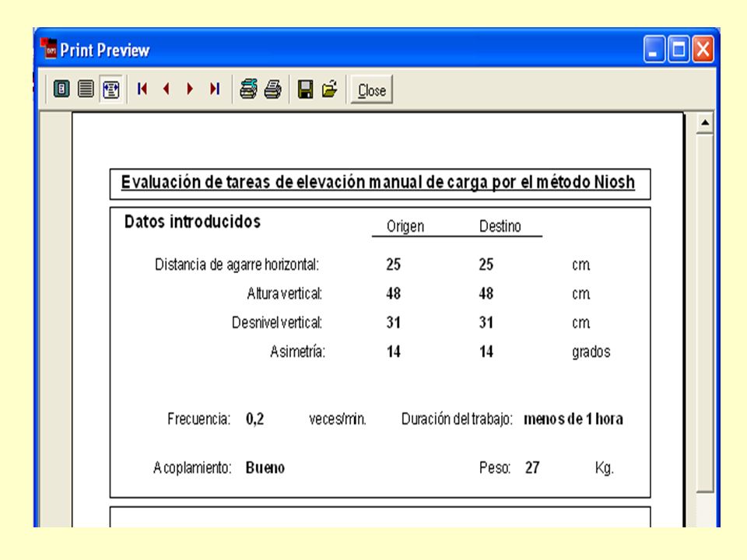Click Destino value 14

tap(486, 352)
